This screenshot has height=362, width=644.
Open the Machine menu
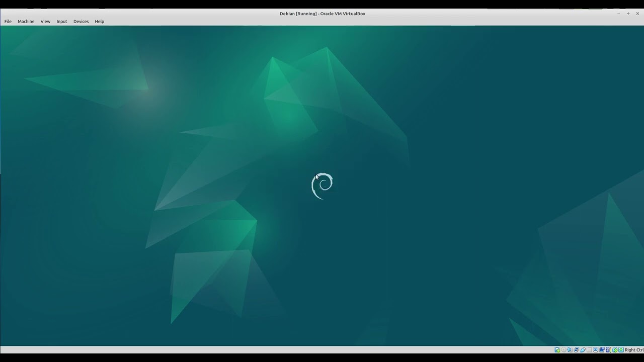26,21
